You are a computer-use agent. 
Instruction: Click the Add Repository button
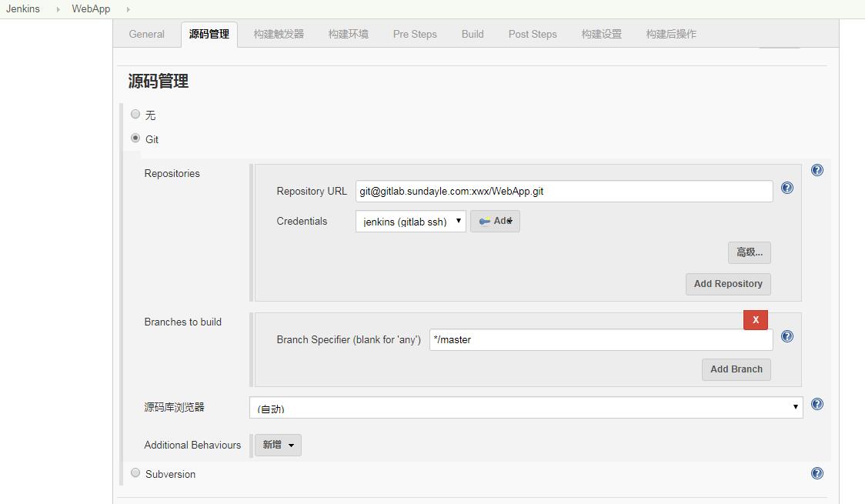(727, 284)
